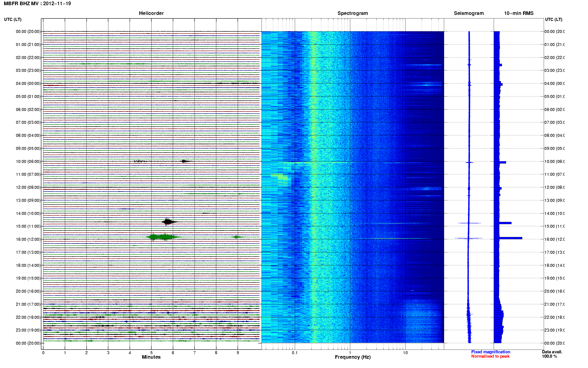Click left-axis time label 10:00 (06:00)
The image size is (588, 368).
pos(28,162)
